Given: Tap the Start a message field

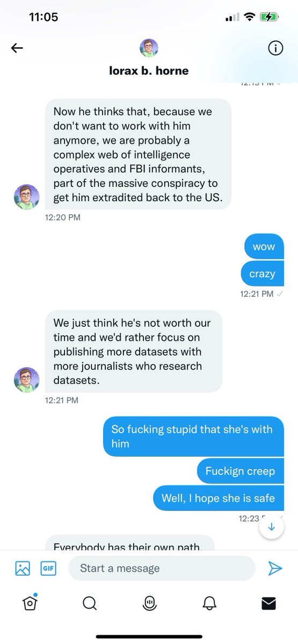Looking at the screenshot, I should pos(162,568).
